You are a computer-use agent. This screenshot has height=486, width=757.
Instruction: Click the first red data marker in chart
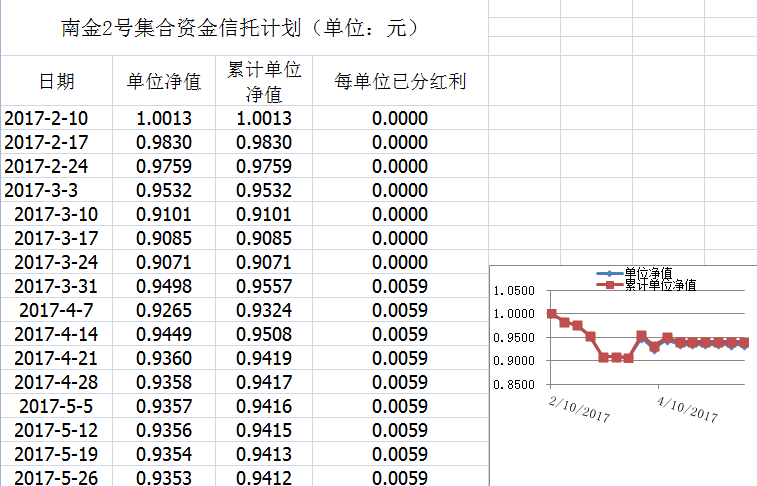tap(552, 313)
